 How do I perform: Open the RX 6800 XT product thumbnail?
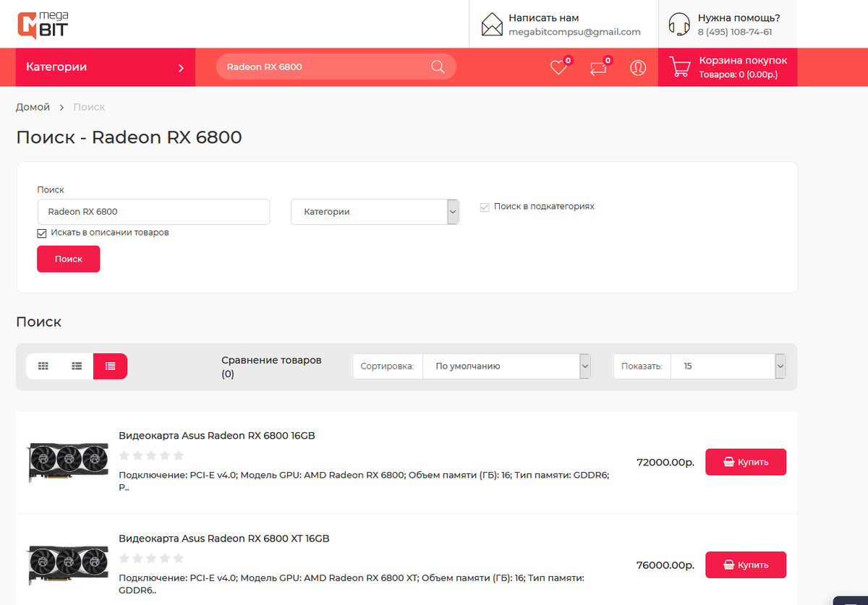coord(68,564)
